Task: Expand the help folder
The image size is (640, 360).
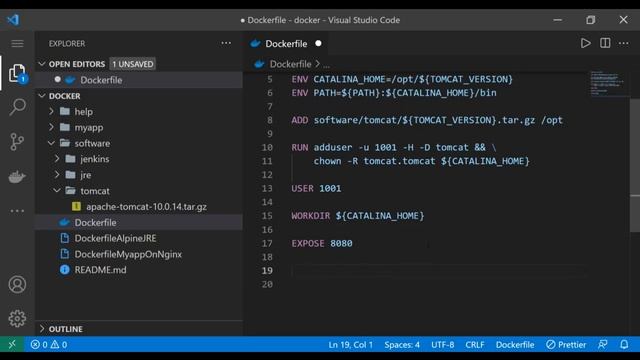Action: (x=51, y=111)
